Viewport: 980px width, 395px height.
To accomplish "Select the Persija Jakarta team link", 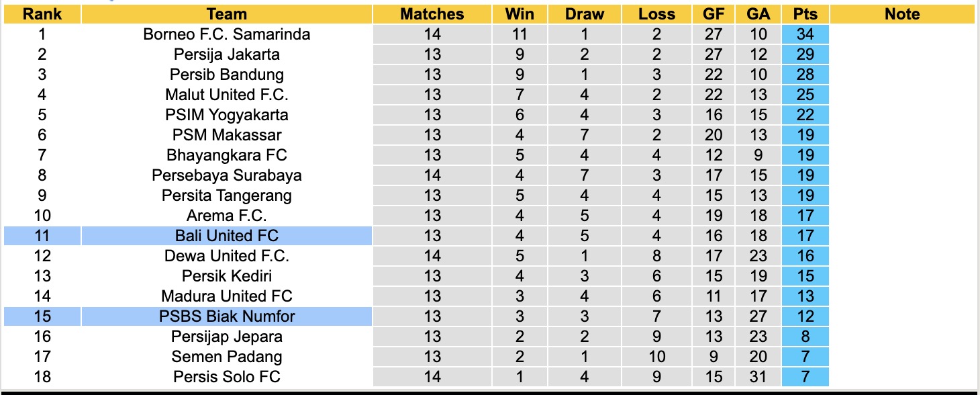I will coord(227,54).
